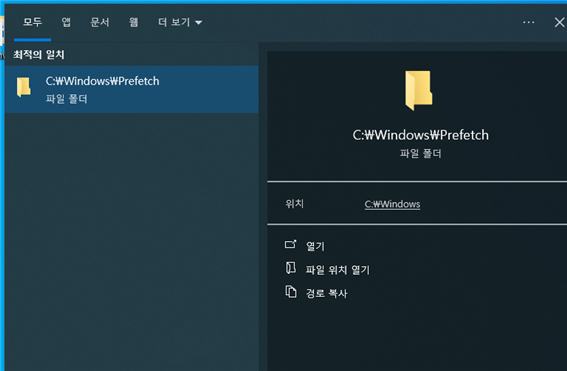Click 파일 폴더 subtitle in result row
This screenshot has width=567, height=371.
coord(67,99)
